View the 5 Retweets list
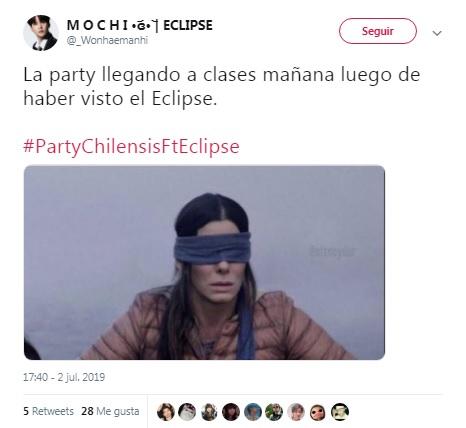 click(x=48, y=411)
